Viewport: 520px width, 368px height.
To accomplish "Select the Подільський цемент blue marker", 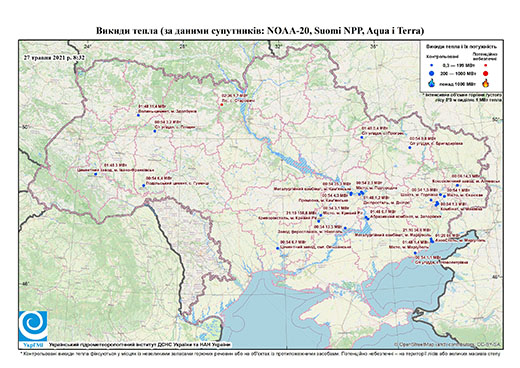I will [x=144, y=185].
